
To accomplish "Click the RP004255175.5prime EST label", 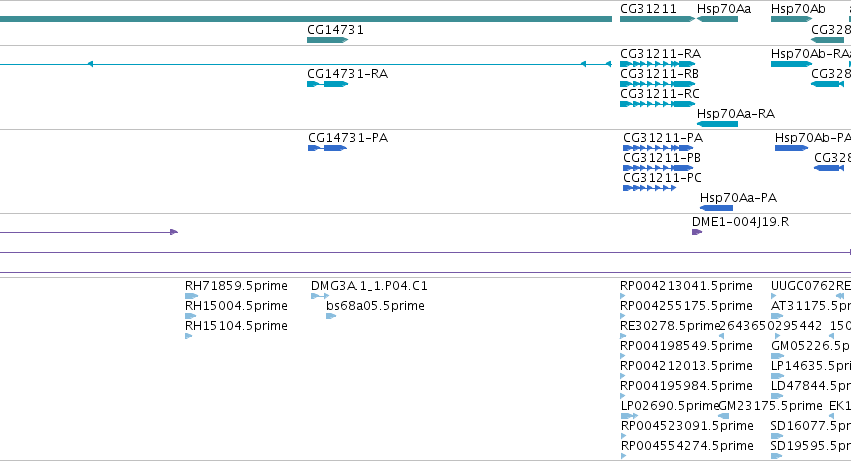I will [x=687, y=306].
